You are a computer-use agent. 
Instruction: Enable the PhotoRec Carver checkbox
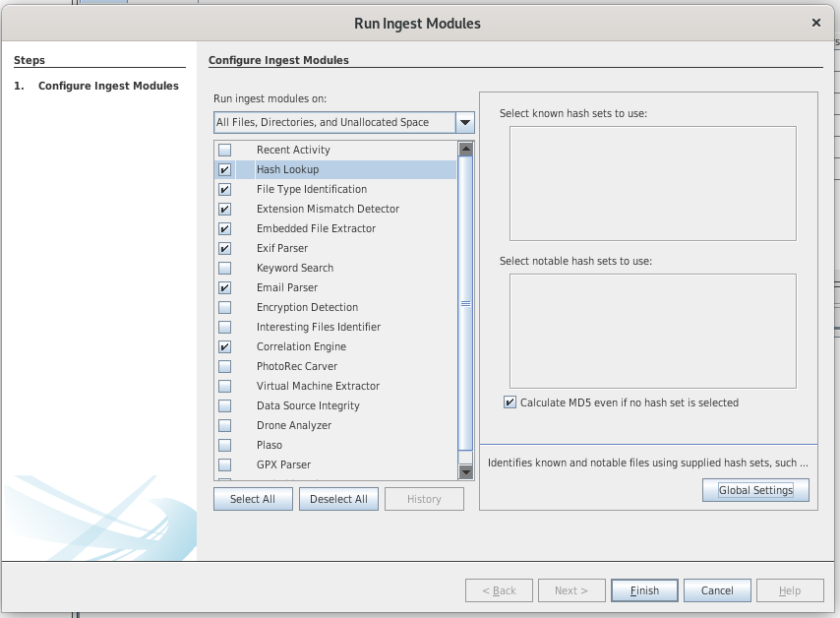click(x=225, y=367)
